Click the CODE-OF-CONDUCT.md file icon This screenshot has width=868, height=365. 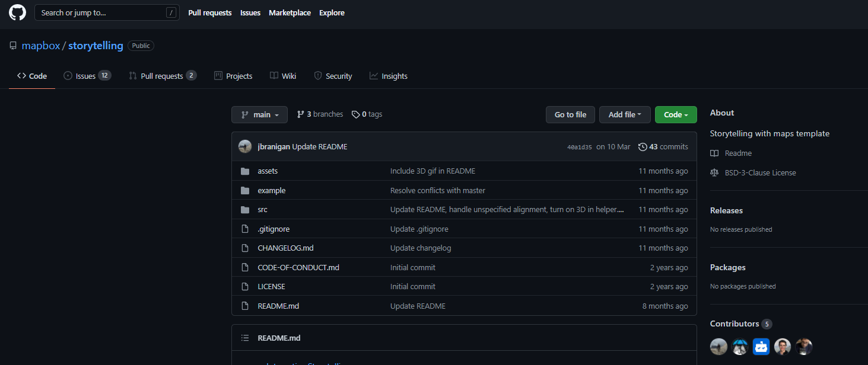click(245, 267)
